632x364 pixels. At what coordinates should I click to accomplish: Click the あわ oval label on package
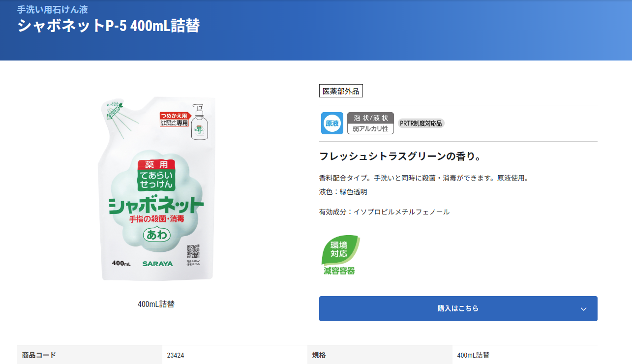click(x=157, y=235)
